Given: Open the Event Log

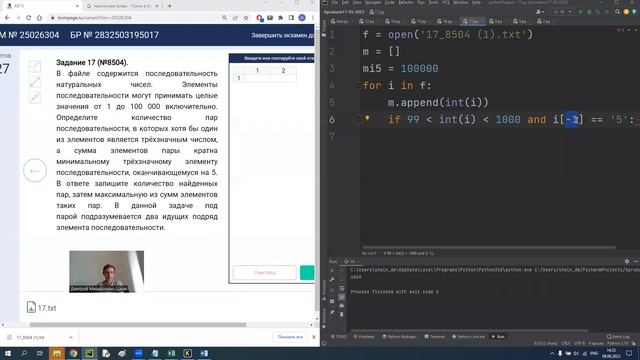Looking at the screenshot, I should coord(618,337).
